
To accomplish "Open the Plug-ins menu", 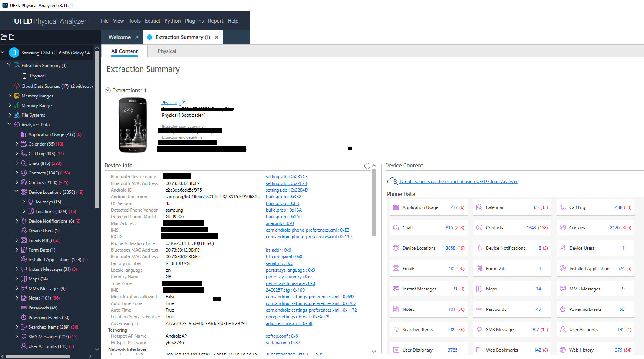I will coord(194,21).
